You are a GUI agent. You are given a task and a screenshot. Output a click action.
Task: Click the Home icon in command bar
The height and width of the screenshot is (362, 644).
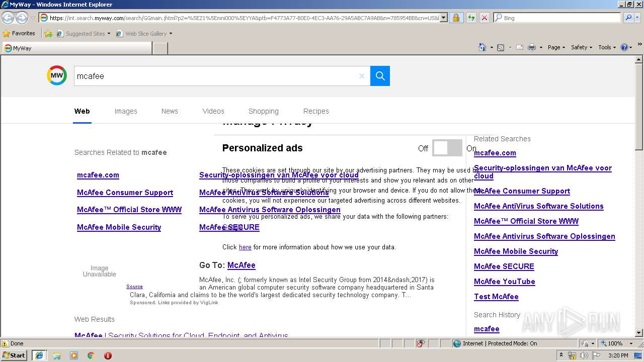coord(482,47)
